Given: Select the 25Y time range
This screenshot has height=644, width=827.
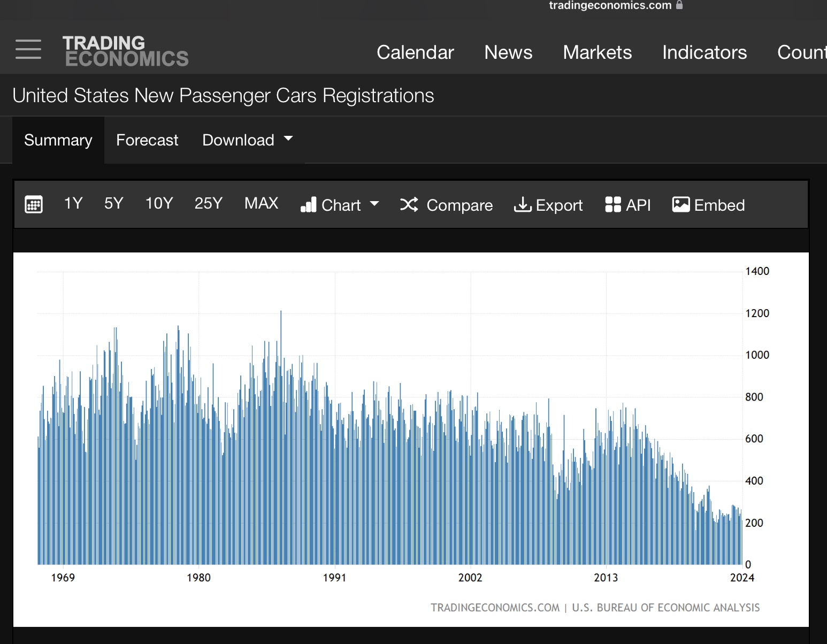Looking at the screenshot, I should [209, 203].
